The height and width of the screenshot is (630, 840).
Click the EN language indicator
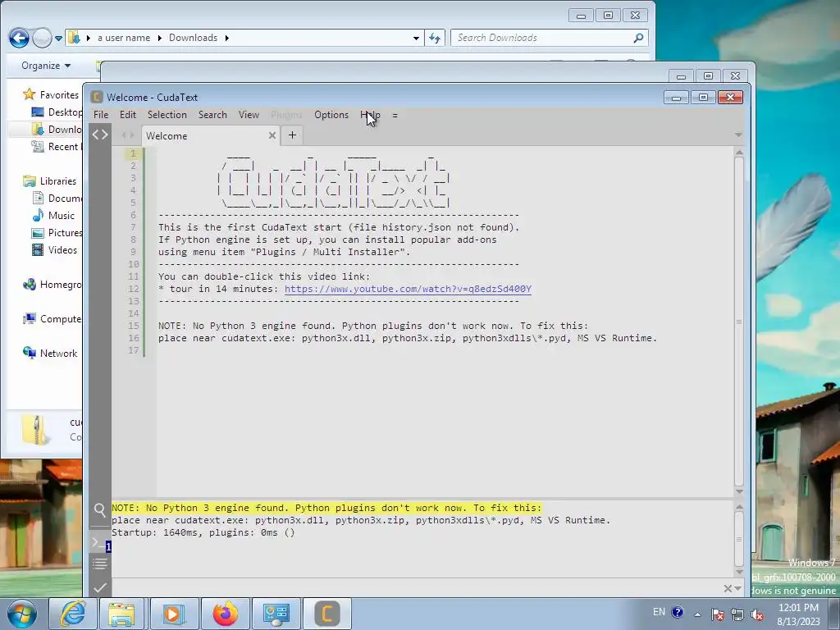pos(659,612)
